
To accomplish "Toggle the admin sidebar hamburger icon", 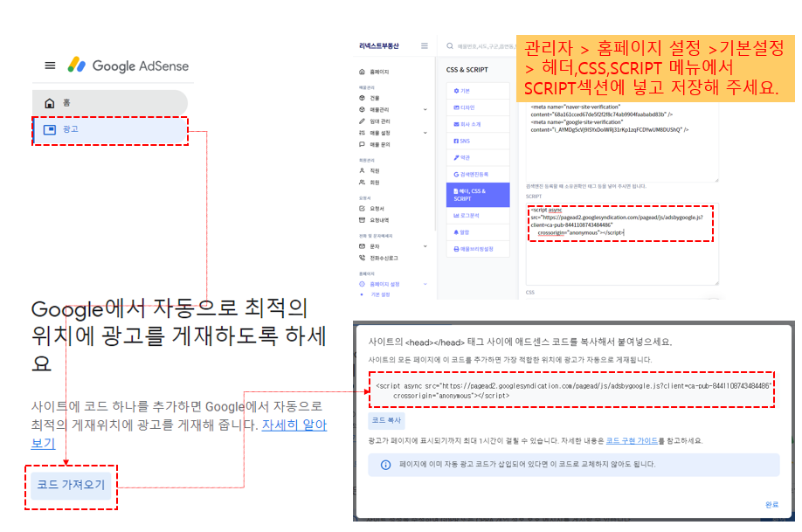I will 425,46.
